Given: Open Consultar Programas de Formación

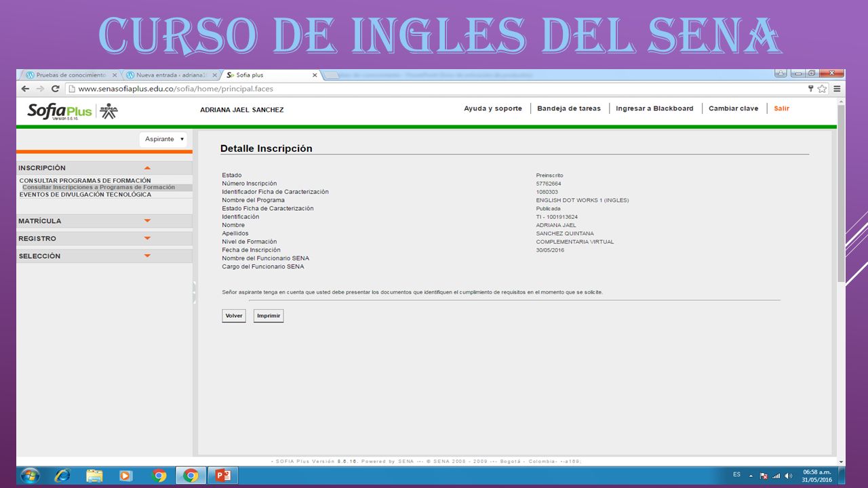Looking at the screenshot, I should point(85,180).
